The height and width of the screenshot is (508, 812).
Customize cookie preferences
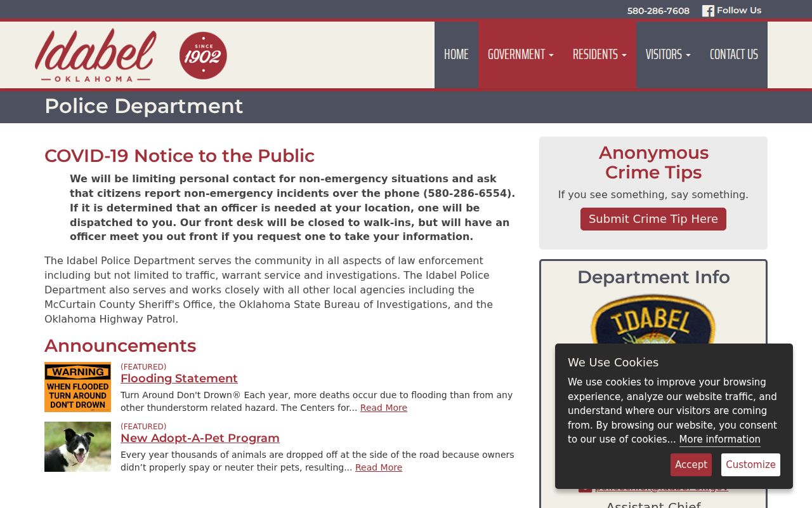click(x=750, y=465)
